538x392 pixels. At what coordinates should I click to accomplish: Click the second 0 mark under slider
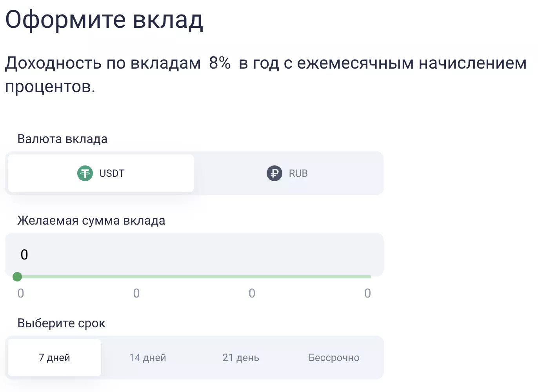pos(136,293)
